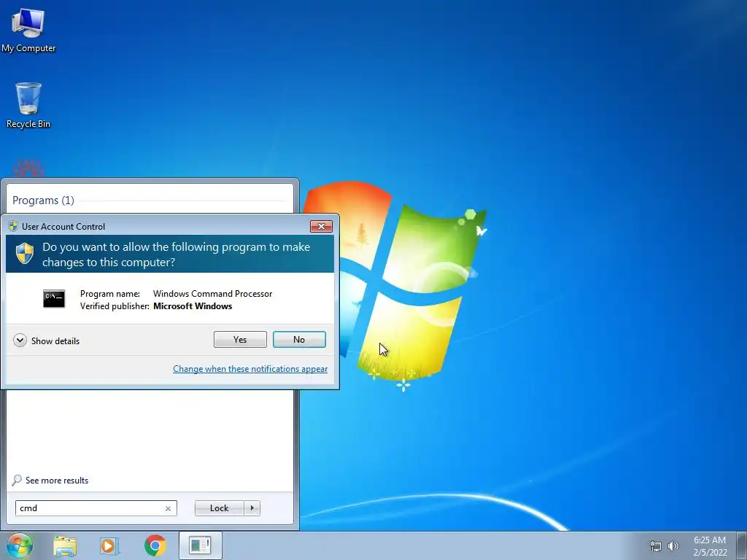747x560 pixels.
Task: Expand Show details chevron in UAC dialog
Action: [x=20, y=341]
